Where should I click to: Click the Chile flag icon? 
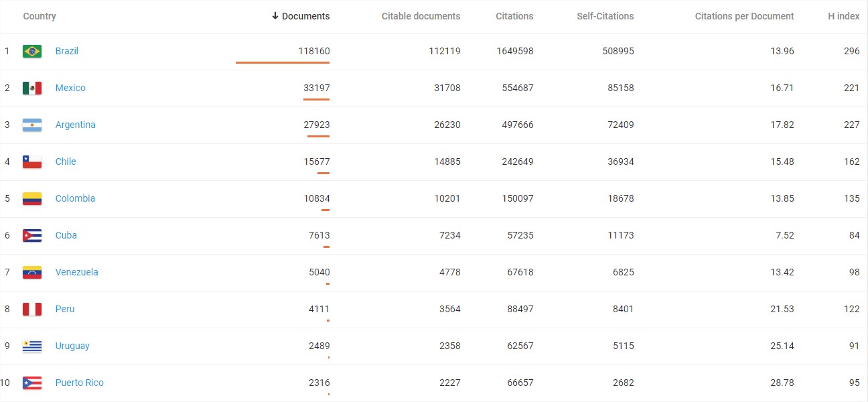tap(32, 162)
